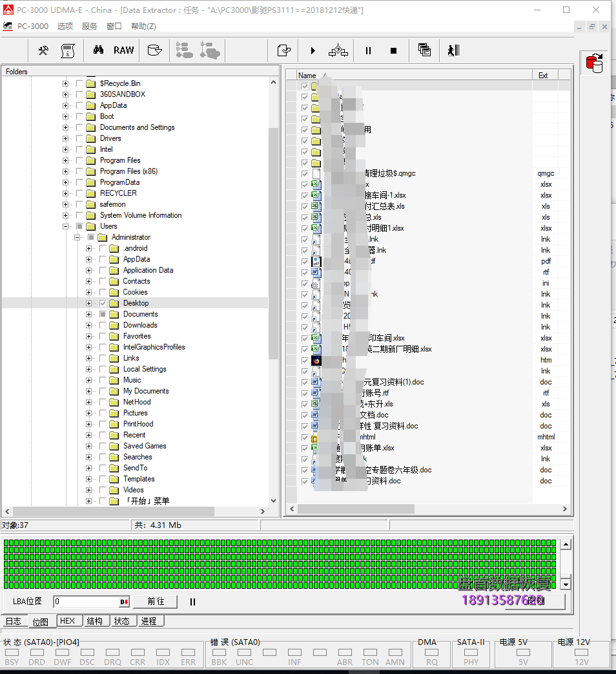
Task: Click the blank icon of 垃圾$.qmgc file
Action: click(x=316, y=173)
